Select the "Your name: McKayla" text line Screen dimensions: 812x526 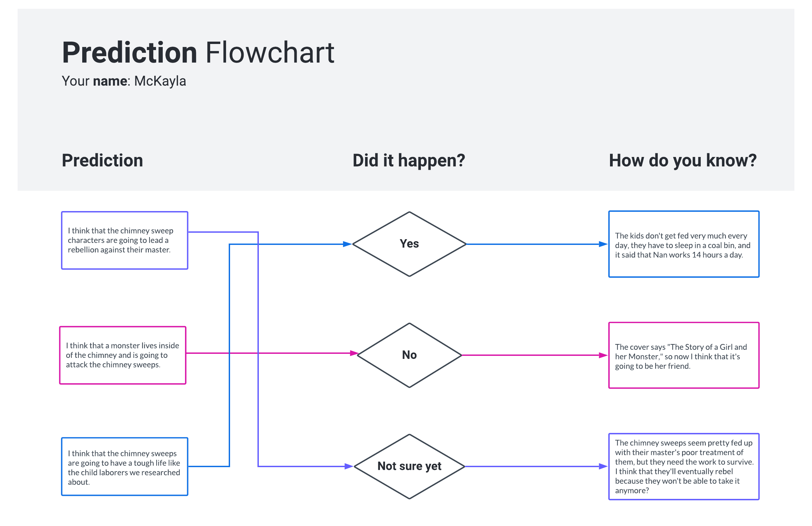click(x=124, y=81)
